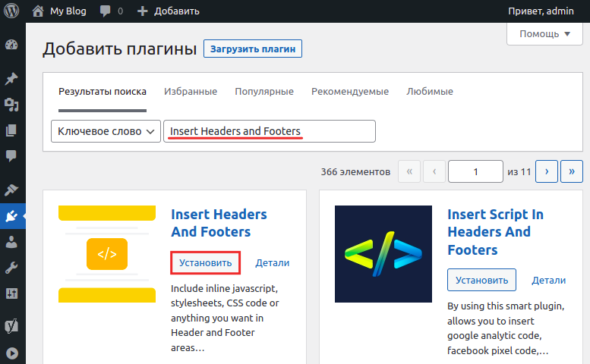
Task: Open the Ключевое слово search type dropdown
Action: (x=106, y=131)
